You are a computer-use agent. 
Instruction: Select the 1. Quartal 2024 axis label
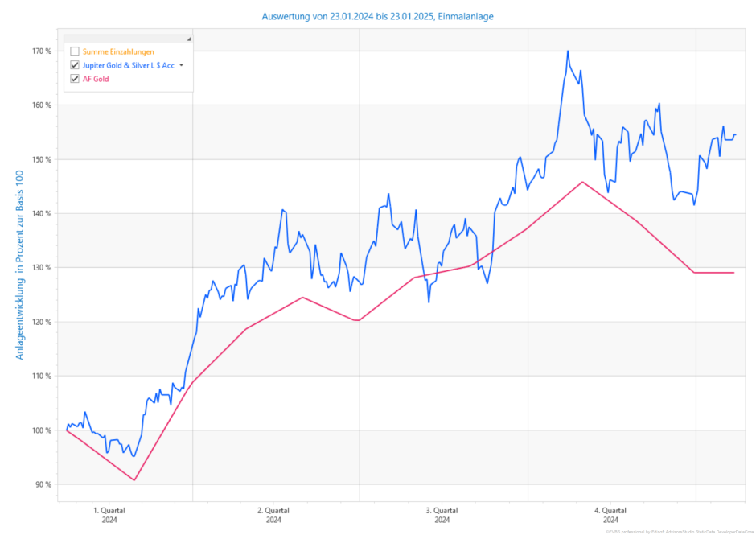point(109,515)
